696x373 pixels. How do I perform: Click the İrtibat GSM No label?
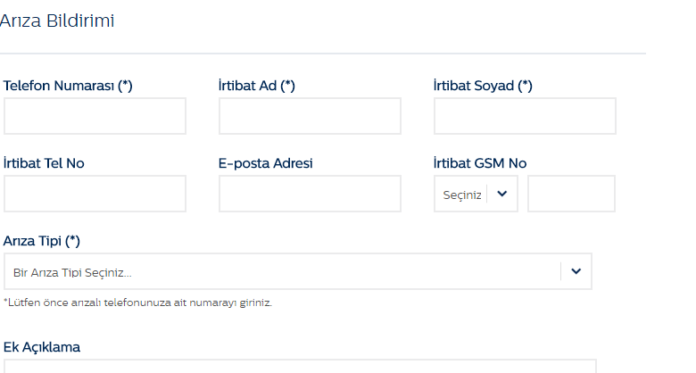[480, 163]
